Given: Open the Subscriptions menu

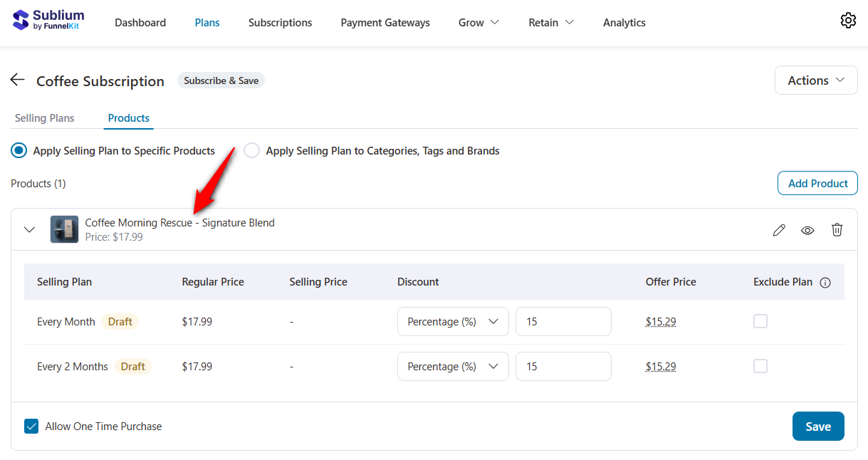Looking at the screenshot, I should click(x=280, y=22).
